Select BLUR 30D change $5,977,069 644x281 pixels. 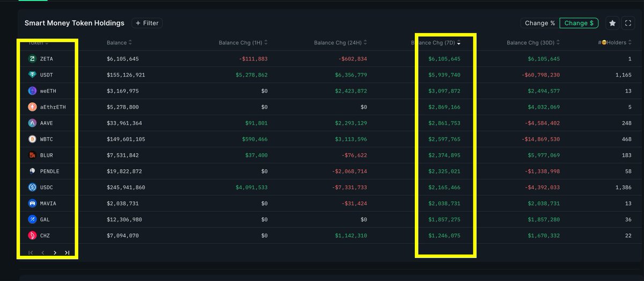[x=544, y=156]
